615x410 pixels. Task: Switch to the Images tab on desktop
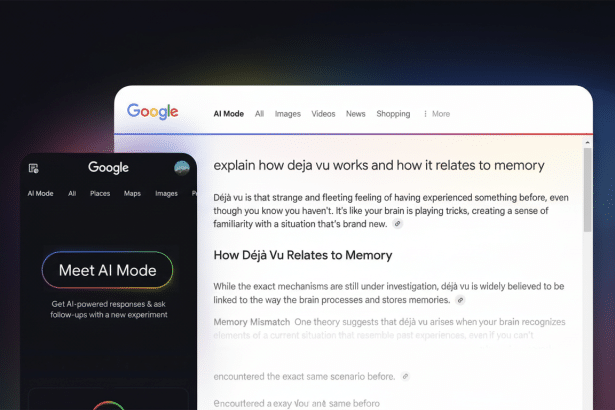point(287,114)
